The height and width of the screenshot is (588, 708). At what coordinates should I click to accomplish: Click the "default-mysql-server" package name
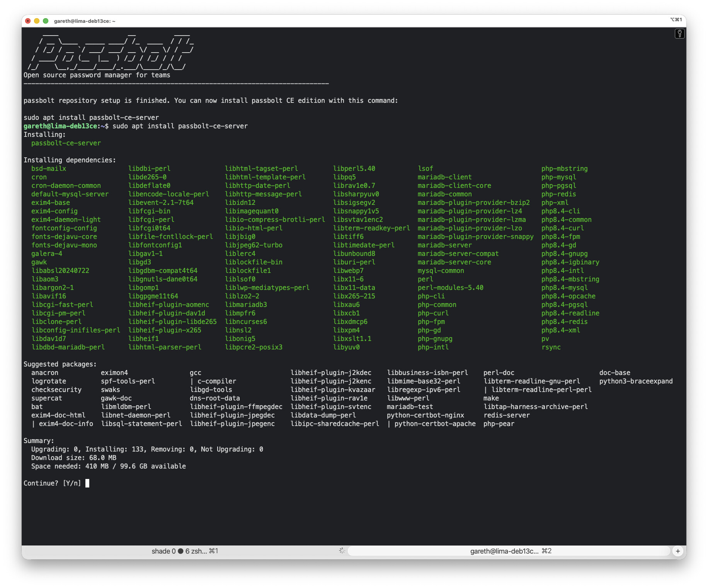[70, 194]
